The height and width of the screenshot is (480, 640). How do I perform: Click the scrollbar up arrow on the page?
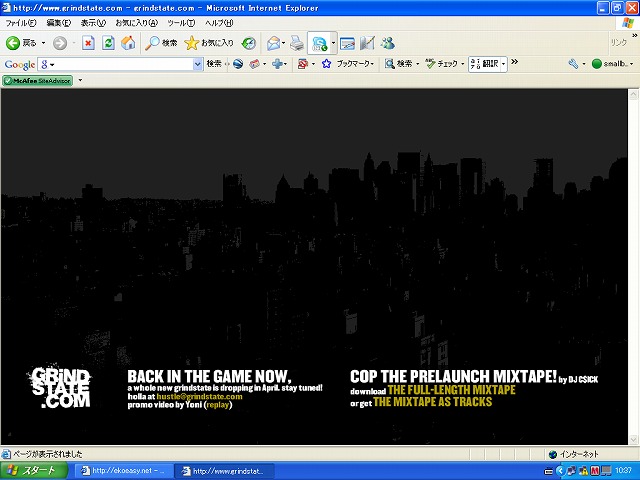[633, 95]
